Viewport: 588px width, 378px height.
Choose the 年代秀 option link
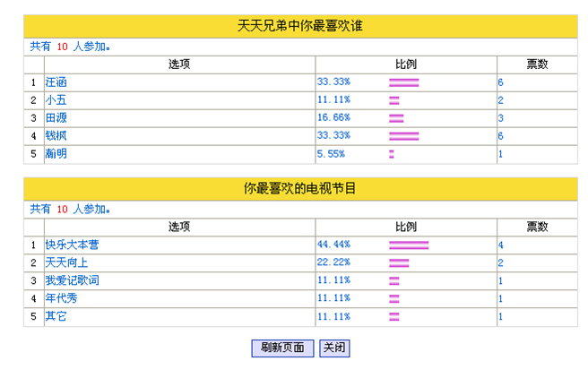61,298
